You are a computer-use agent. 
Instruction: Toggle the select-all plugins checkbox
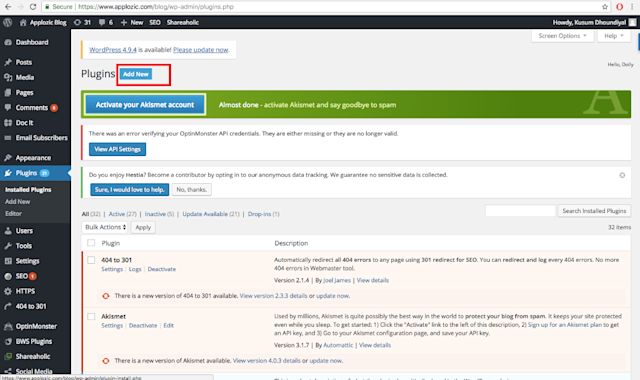[91, 243]
